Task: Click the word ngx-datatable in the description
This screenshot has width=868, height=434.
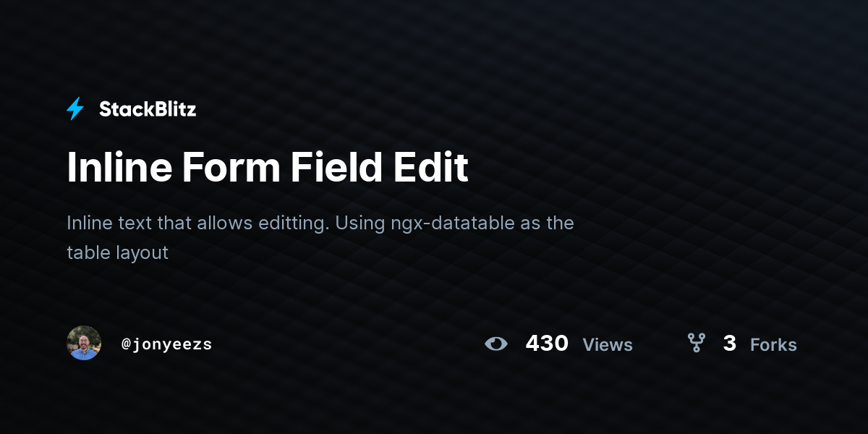Action: pyautogui.click(x=453, y=224)
